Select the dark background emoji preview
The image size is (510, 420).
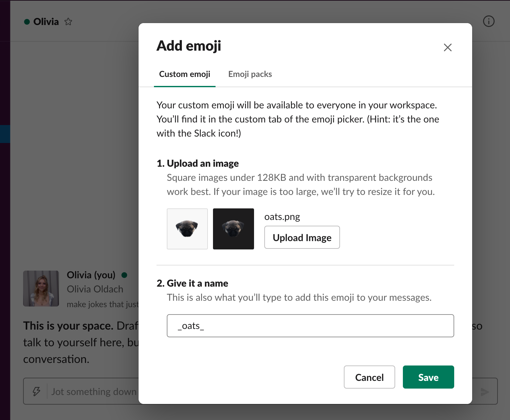(x=234, y=229)
